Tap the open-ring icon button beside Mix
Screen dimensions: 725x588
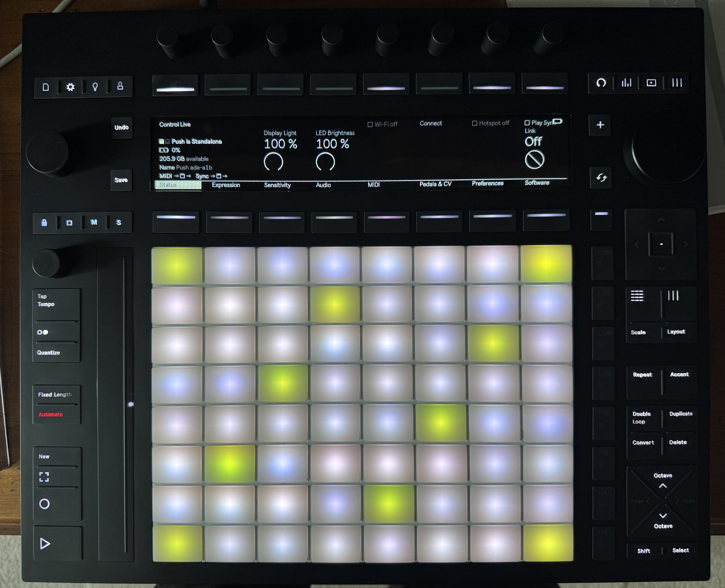click(601, 83)
